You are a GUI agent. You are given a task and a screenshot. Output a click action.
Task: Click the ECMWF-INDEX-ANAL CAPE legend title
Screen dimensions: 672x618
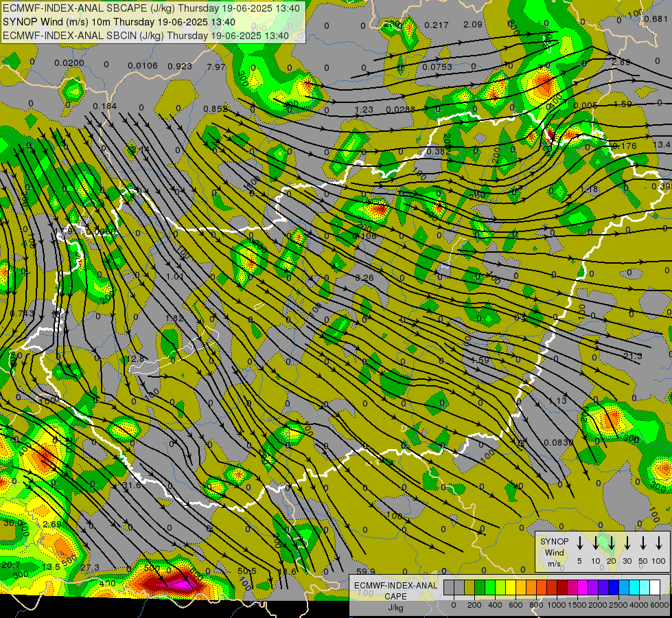pyautogui.click(x=395, y=591)
